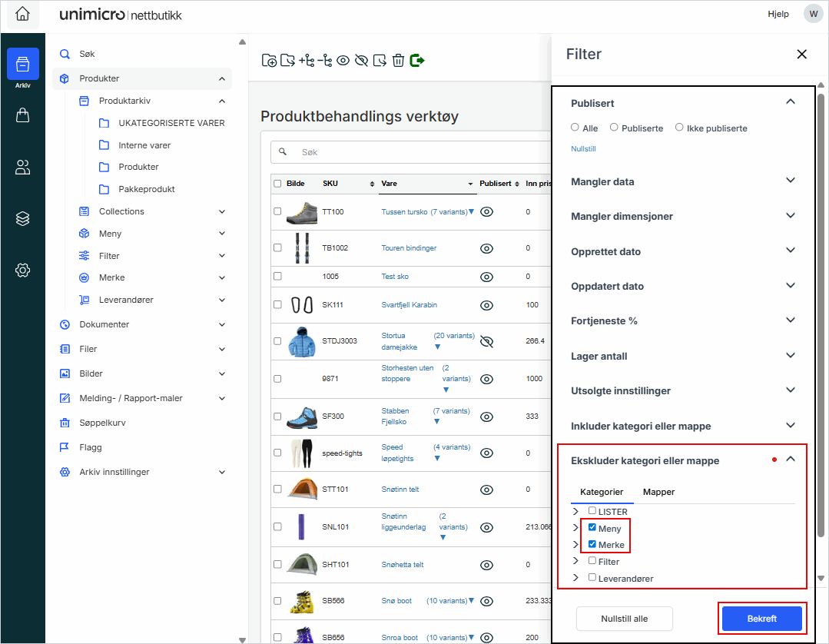Click the Stortua damejakke blue jacket thumbnail
Viewport: 829px width, 644px height.
pos(302,341)
